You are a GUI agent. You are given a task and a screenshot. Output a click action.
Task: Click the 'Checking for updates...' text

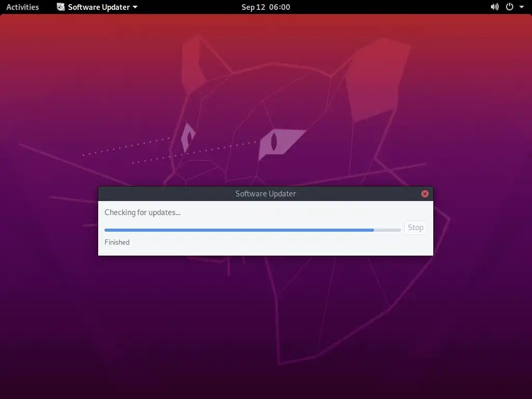[x=142, y=212]
